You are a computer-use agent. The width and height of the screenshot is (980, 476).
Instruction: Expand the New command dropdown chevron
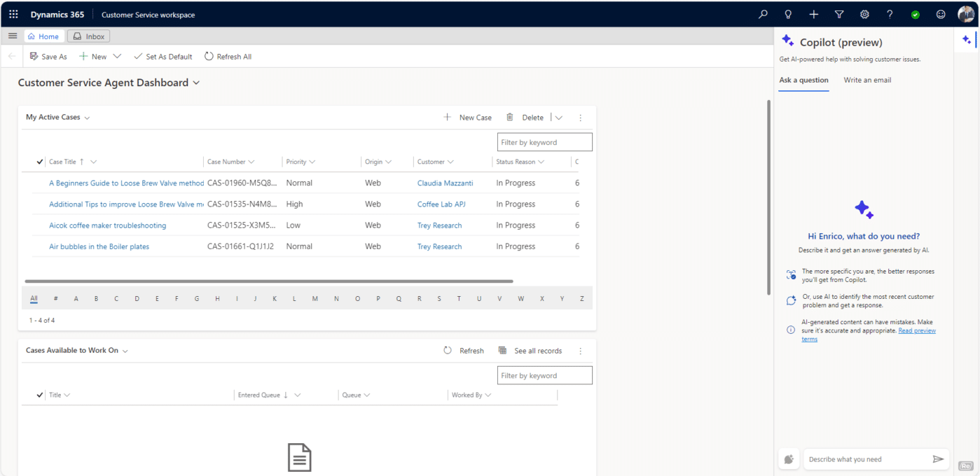(x=117, y=57)
